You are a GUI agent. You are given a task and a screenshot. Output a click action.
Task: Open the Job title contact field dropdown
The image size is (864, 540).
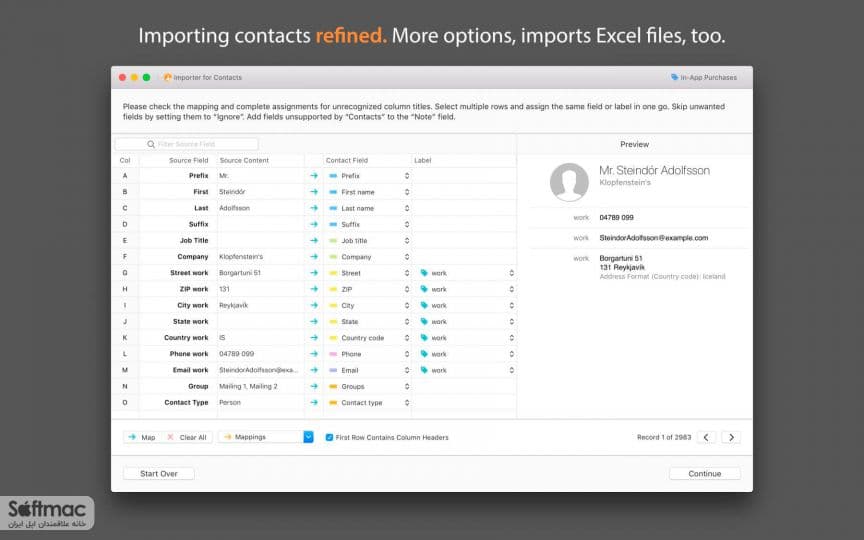pyautogui.click(x=407, y=241)
